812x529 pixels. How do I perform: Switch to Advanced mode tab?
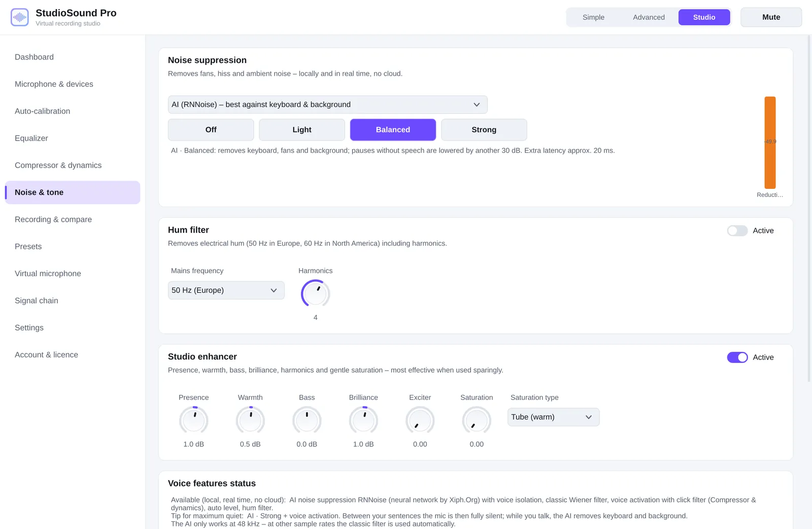click(x=649, y=17)
